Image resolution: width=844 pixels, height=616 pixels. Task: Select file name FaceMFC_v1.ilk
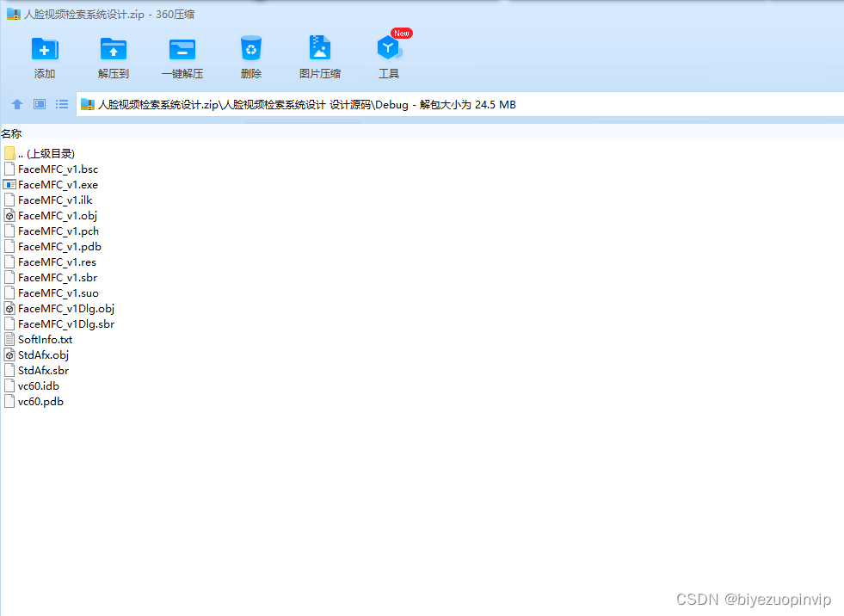coord(55,200)
